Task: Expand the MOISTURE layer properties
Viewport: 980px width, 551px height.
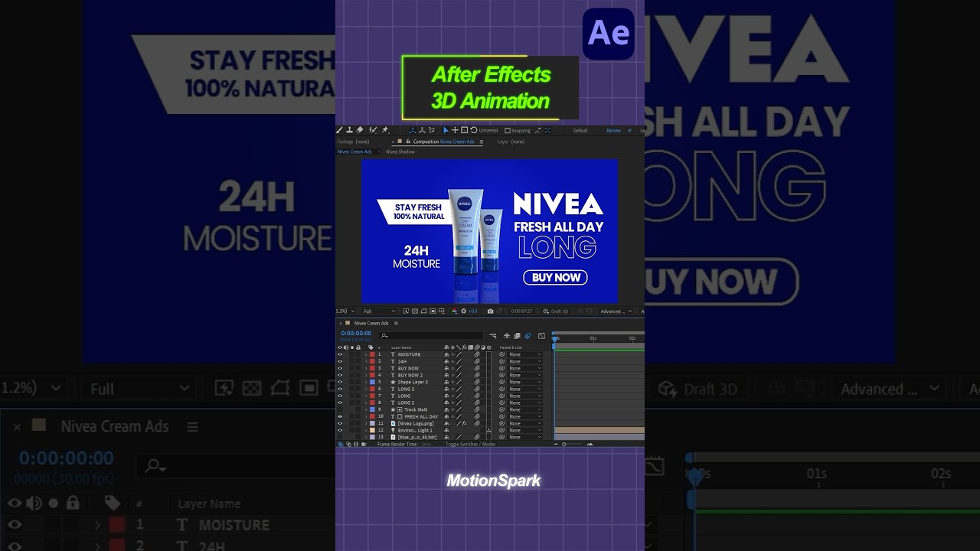Action: coord(366,354)
